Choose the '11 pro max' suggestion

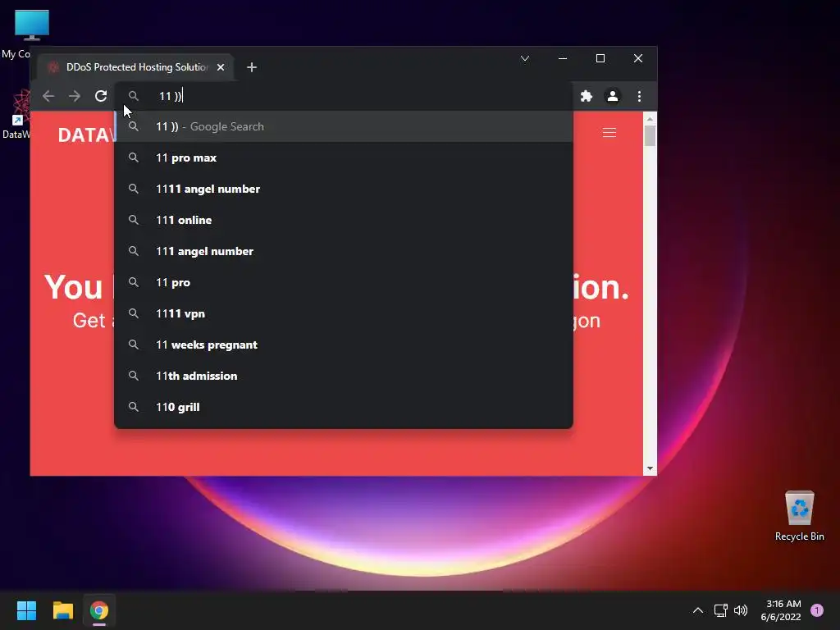point(344,157)
